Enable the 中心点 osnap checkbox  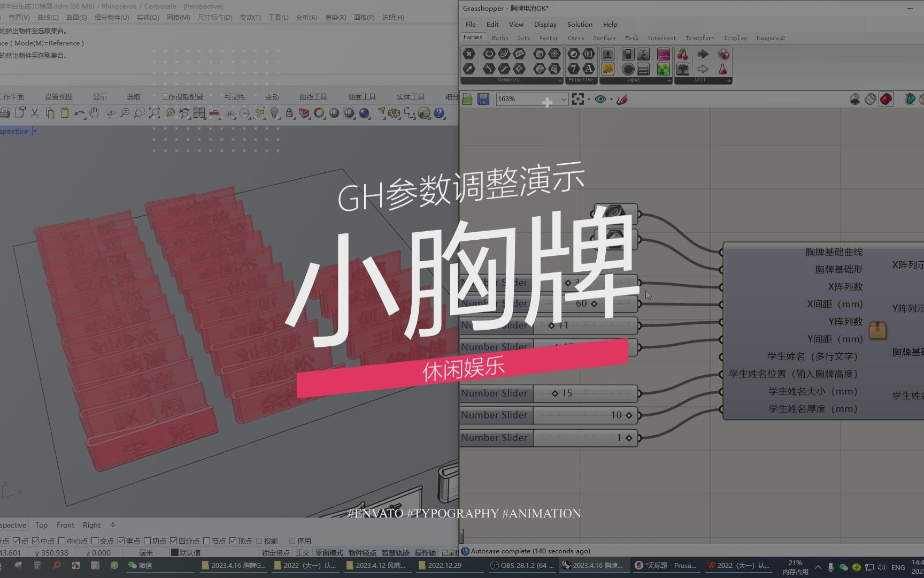click(61, 541)
